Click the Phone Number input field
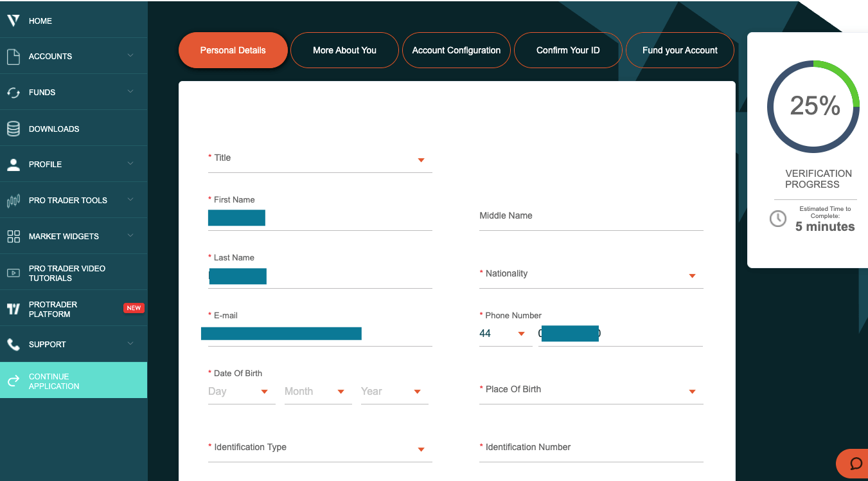 (620, 334)
